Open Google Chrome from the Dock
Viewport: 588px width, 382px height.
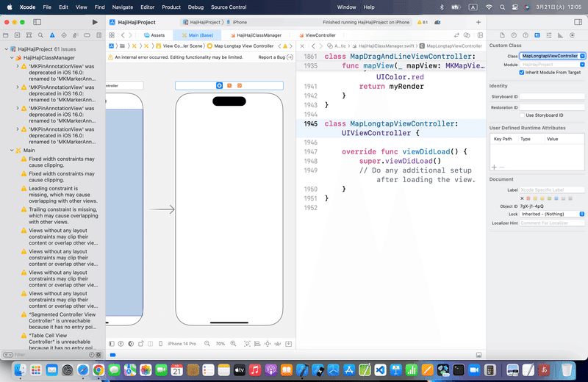98,370
